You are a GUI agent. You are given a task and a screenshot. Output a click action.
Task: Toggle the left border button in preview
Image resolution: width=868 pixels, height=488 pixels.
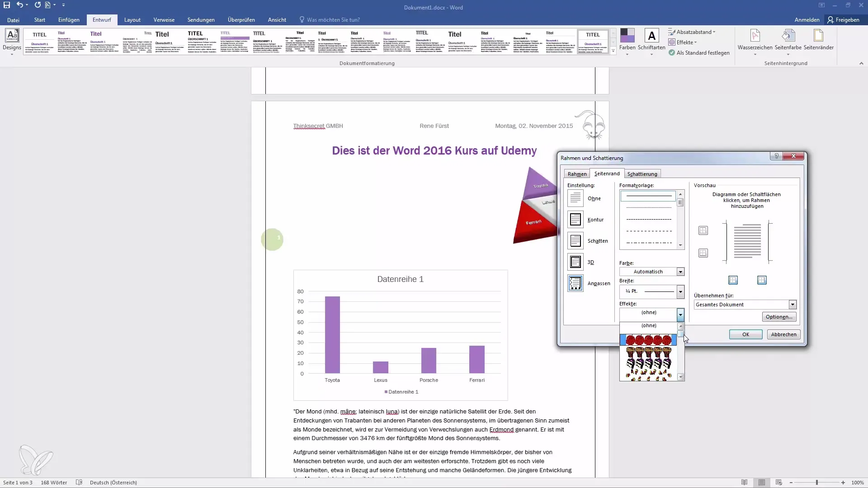pos(733,280)
